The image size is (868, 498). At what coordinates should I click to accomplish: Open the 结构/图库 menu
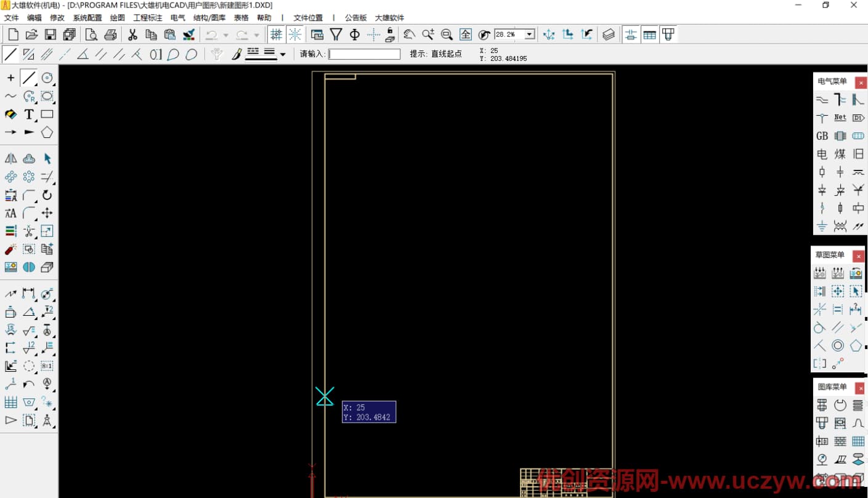tap(209, 18)
